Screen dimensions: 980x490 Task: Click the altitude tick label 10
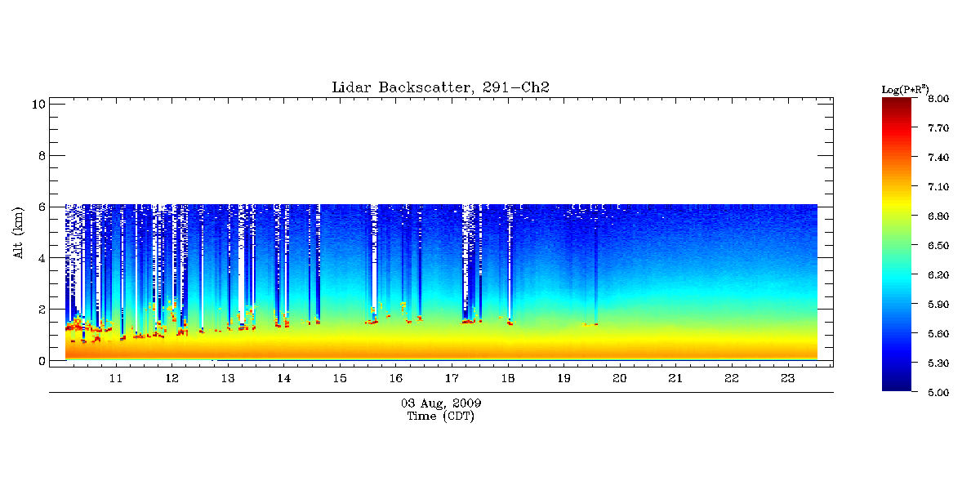pos(37,104)
